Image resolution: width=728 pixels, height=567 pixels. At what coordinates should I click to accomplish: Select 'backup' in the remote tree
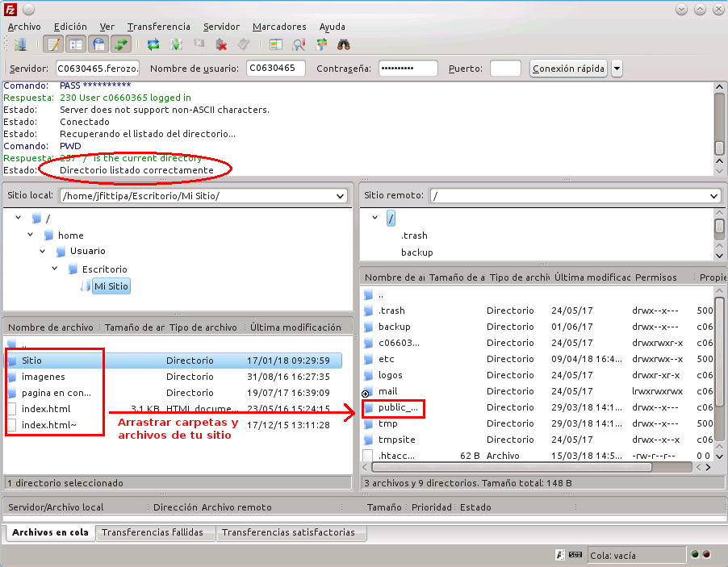click(x=417, y=252)
